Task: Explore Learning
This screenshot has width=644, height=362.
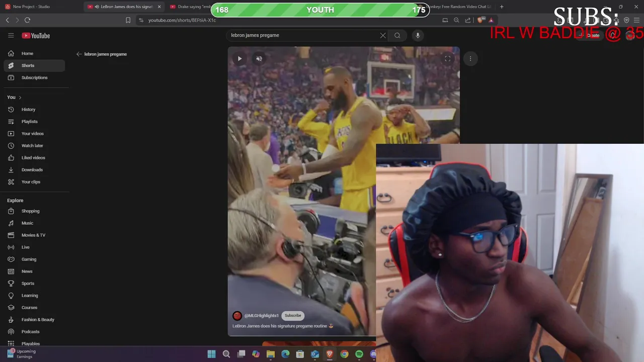Action: (x=34, y=295)
